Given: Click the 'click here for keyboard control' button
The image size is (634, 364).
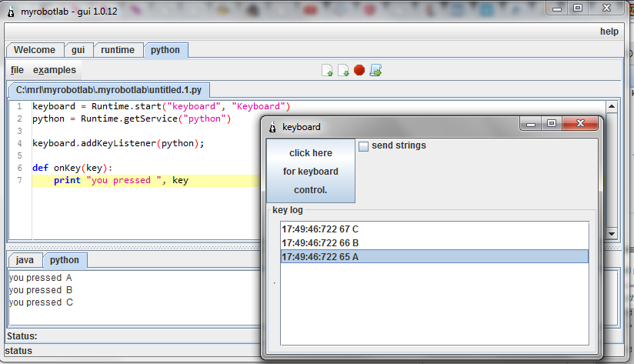Looking at the screenshot, I should click(311, 171).
